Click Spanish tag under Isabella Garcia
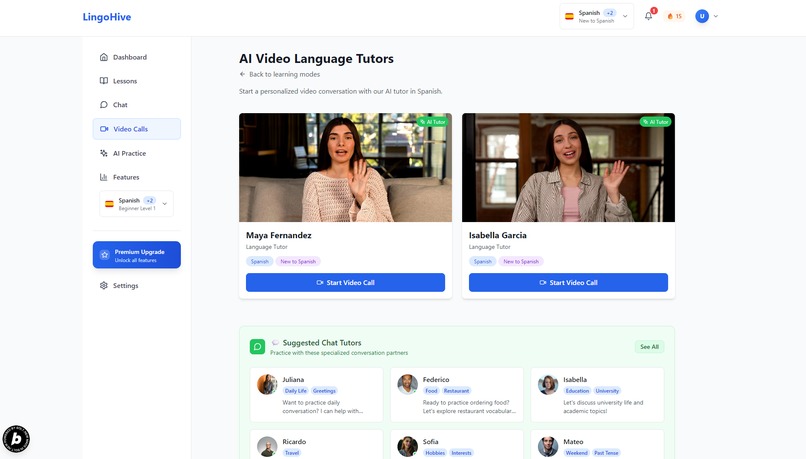This screenshot has height=459, width=806. (483, 262)
